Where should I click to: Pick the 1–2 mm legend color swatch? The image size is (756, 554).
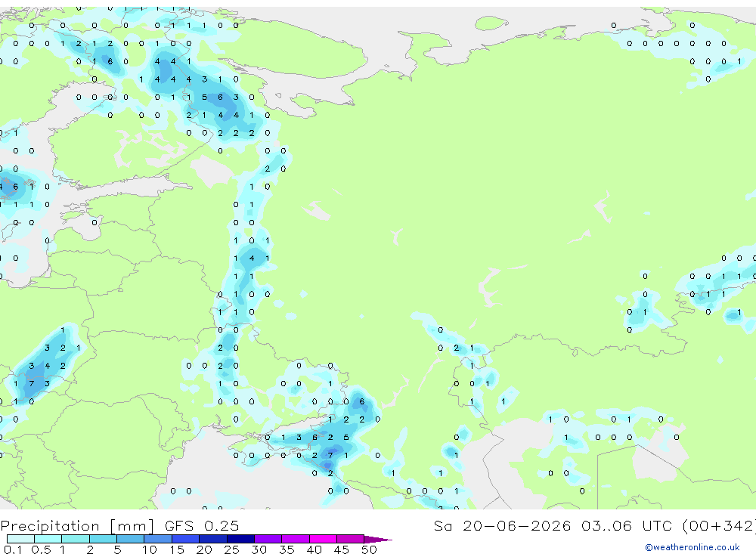coord(76,539)
